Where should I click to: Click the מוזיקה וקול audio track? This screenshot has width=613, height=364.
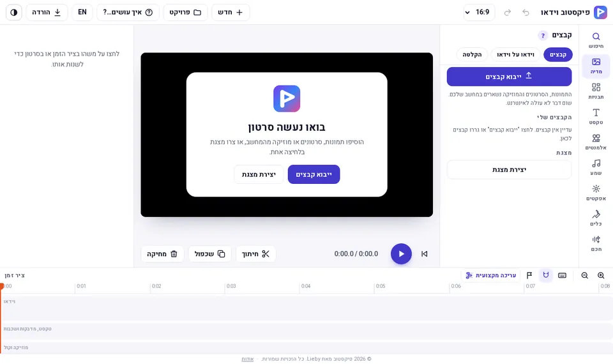(306, 348)
